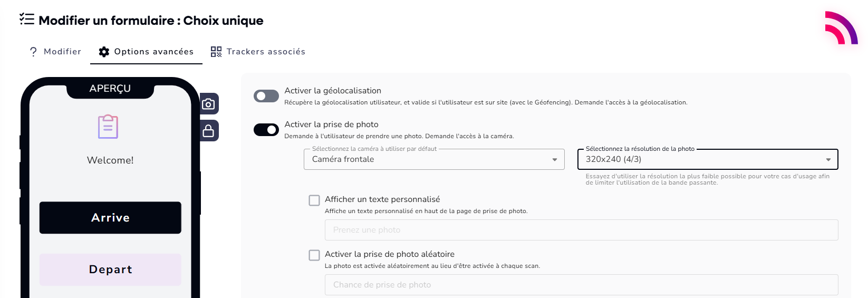Click the Chance de prise de photo field
The image size is (868, 298).
tap(581, 285)
